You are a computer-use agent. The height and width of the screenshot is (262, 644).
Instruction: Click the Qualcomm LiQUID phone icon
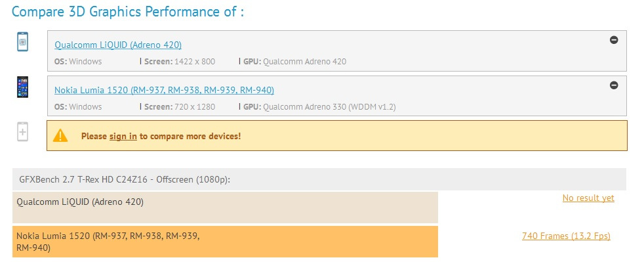pyautogui.click(x=22, y=42)
